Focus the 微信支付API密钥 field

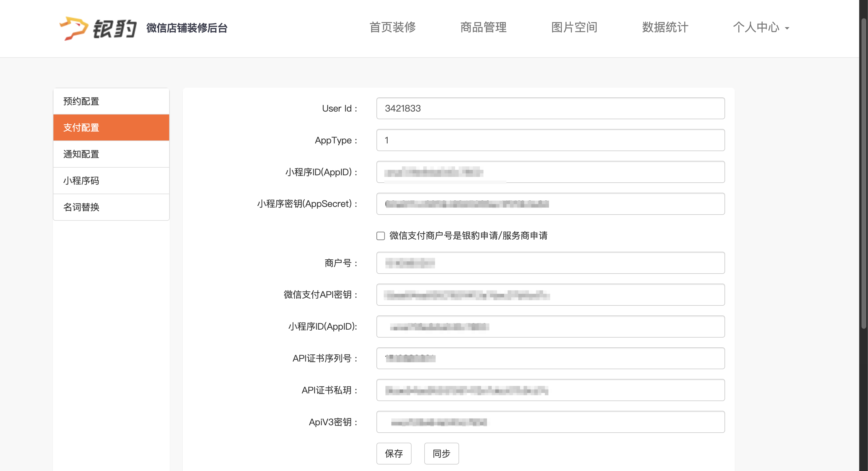tap(551, 295)
